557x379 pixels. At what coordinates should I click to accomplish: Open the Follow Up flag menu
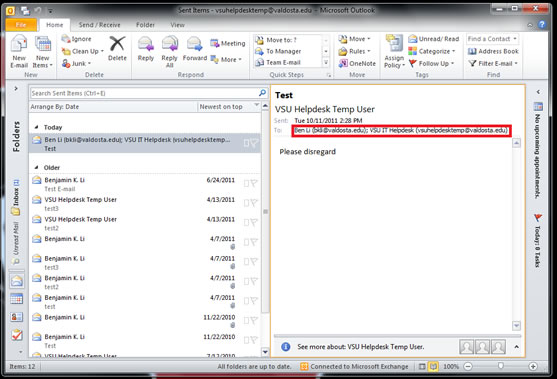431,64
